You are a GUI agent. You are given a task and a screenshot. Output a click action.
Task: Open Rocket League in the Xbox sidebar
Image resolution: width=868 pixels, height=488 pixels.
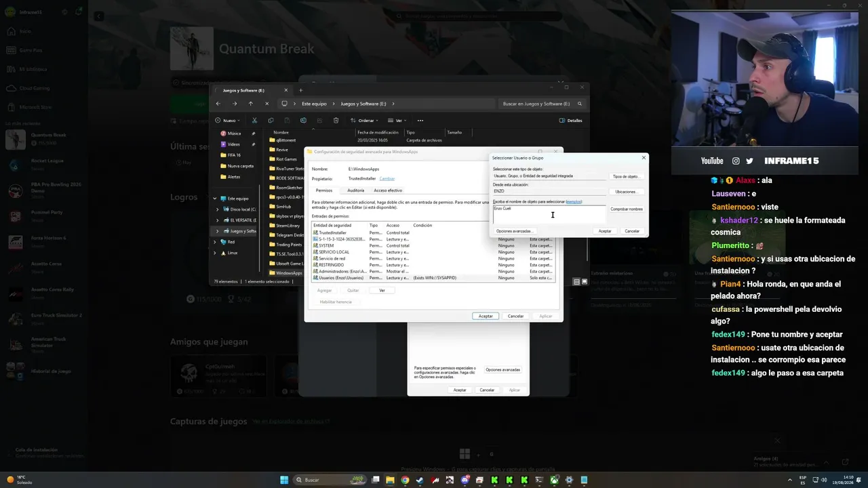tap(43, 165)
